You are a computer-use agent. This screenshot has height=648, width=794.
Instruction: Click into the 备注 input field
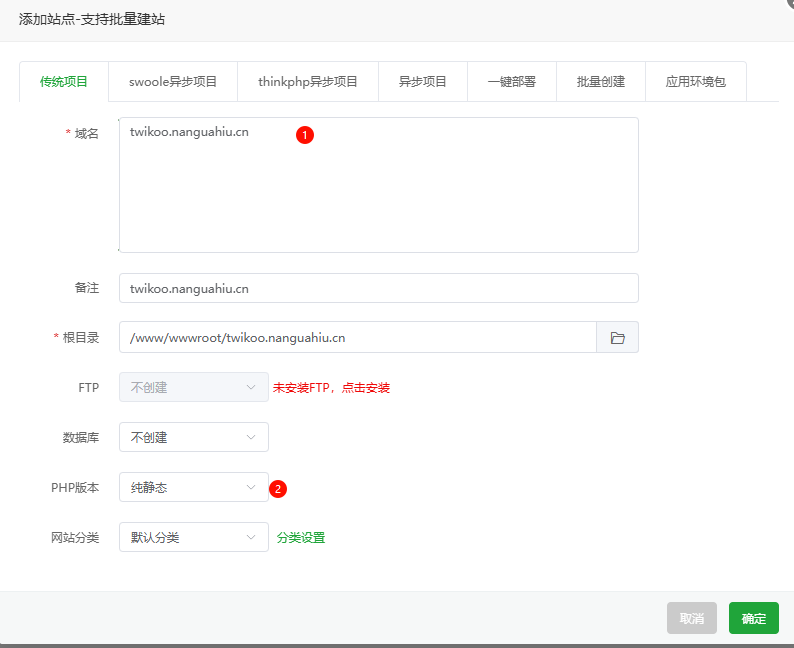tap(378, 288)
